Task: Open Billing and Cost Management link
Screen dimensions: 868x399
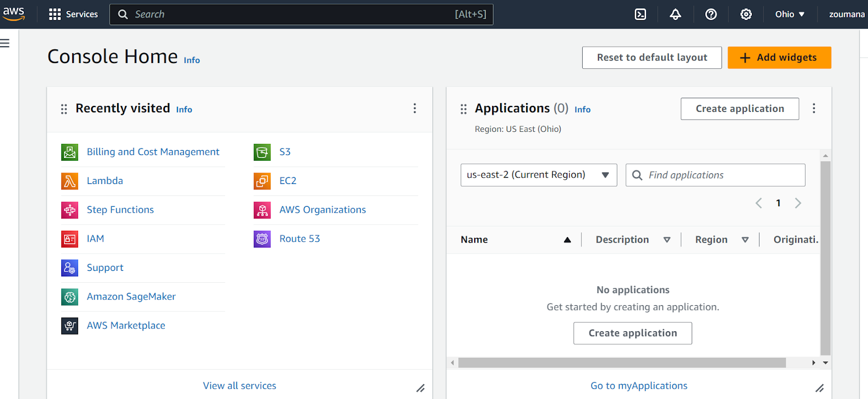Action: [x=153, y=152]
